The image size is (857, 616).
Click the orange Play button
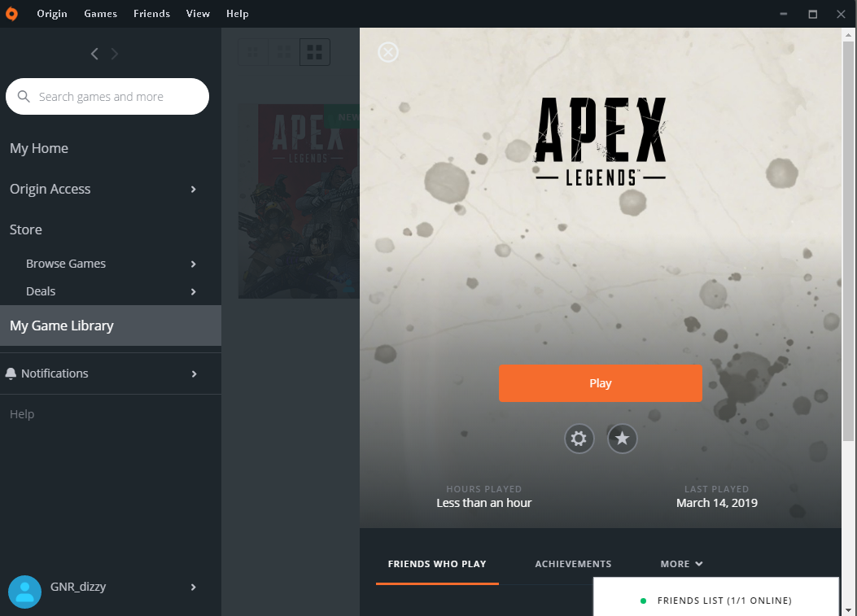click(601, 383)
